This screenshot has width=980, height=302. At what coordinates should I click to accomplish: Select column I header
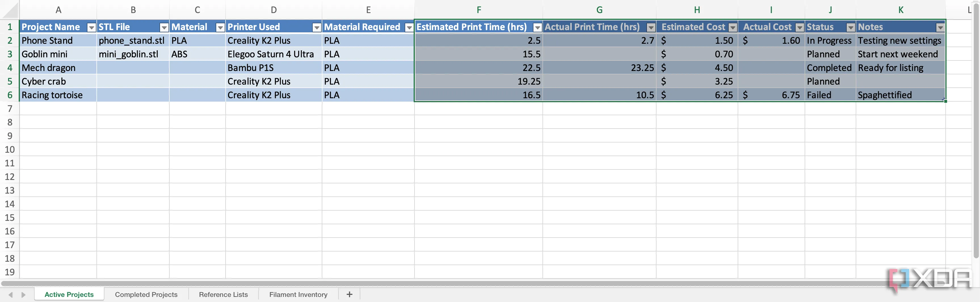[771, 10]
